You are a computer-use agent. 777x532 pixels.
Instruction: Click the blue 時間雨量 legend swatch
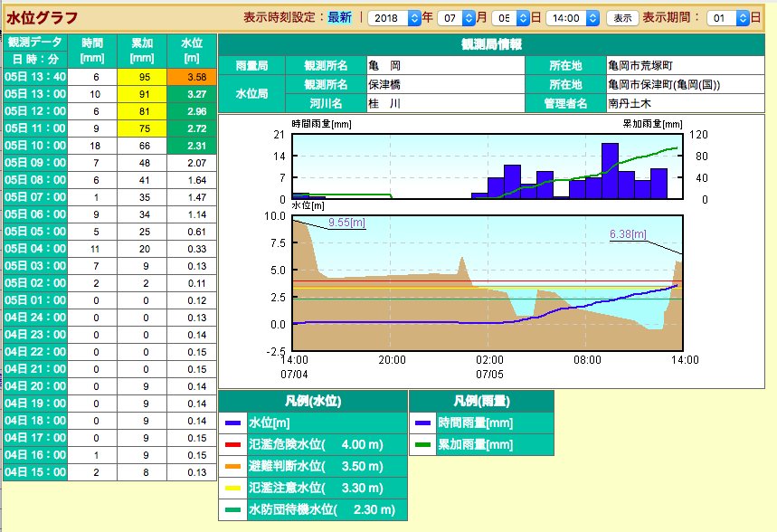pos(422,423)
